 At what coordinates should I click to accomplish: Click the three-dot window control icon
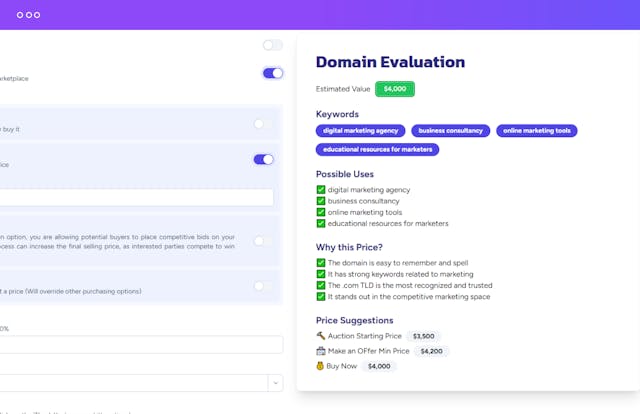pyautogui.click(x=29, y=15)
